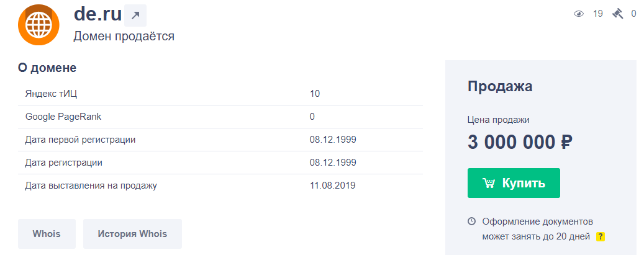Image resolution: width=644 pixels, height=255 pixels.
Task: Click the clock icon near document processing note
Action: pos(471,221)
